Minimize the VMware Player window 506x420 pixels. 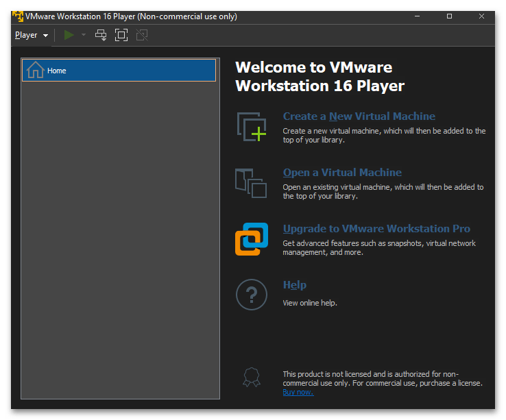tap(418, 16)
